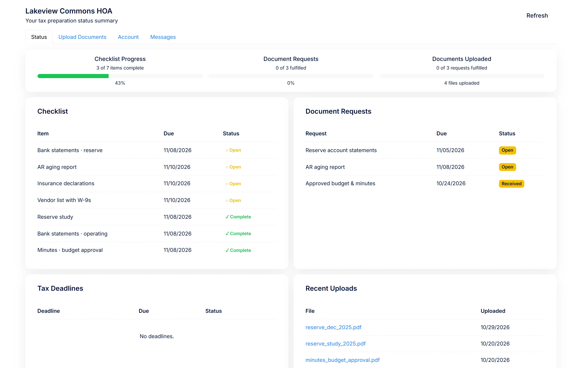588x368 pixels.
Task: Click the '4 files uploaded' text
Action: pyautogui.click(x=461, y=83)
